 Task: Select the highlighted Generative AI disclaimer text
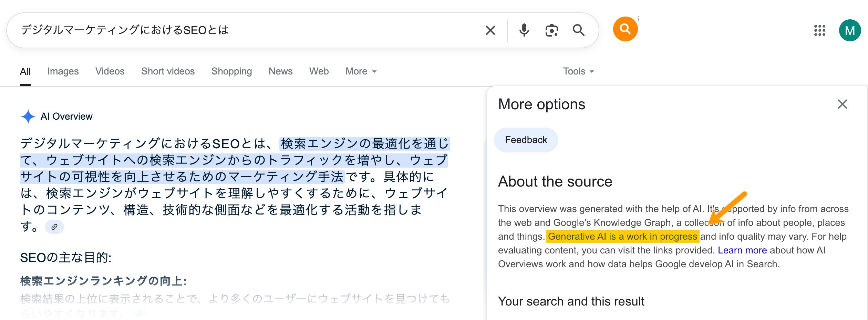[622, 237]
